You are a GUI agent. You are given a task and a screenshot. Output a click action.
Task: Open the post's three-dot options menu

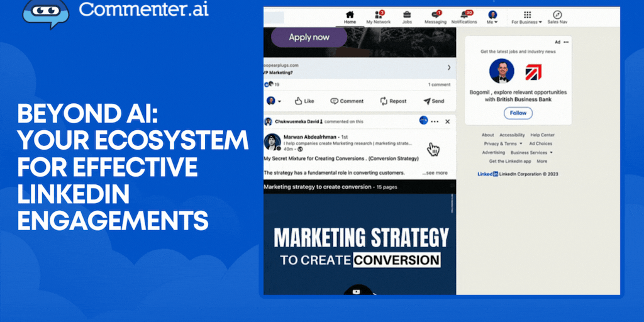[435, 121]
